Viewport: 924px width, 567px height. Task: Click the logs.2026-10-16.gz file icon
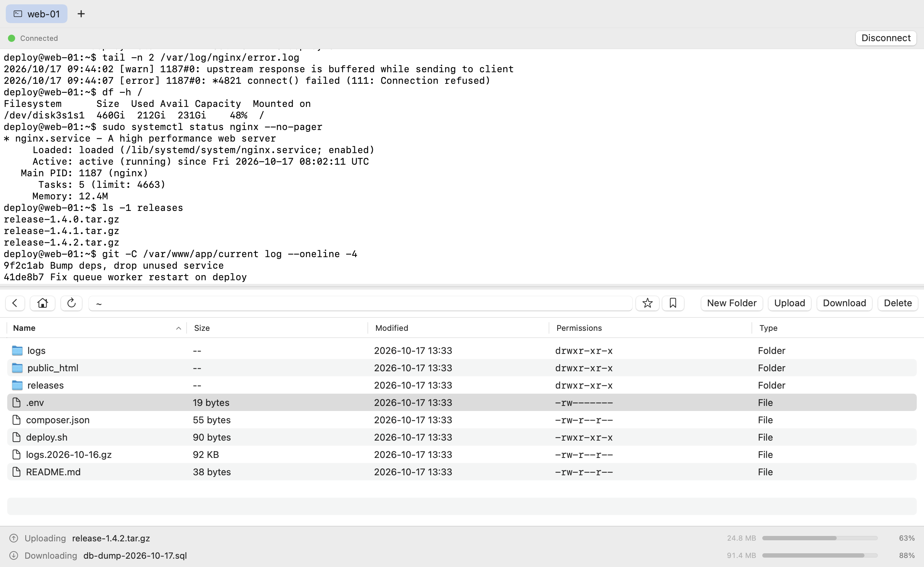point(16,454)
